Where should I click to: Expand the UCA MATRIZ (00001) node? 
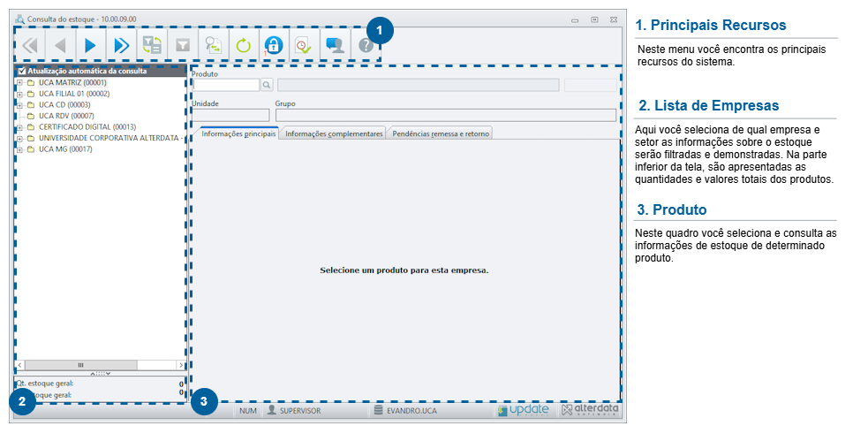click(x=19, y=82)
